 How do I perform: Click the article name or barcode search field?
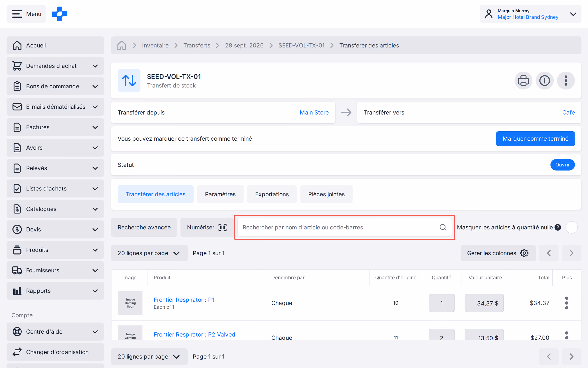tap(344, 227)
